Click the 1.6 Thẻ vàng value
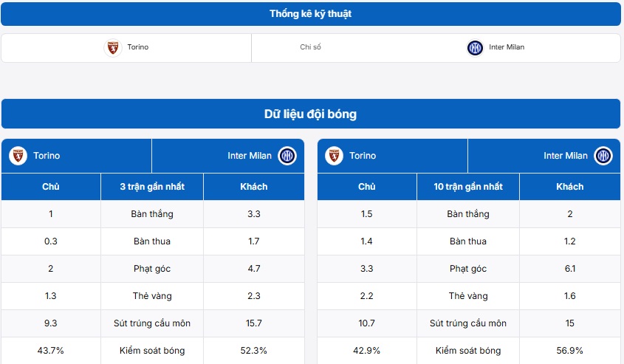 (570, 296)
